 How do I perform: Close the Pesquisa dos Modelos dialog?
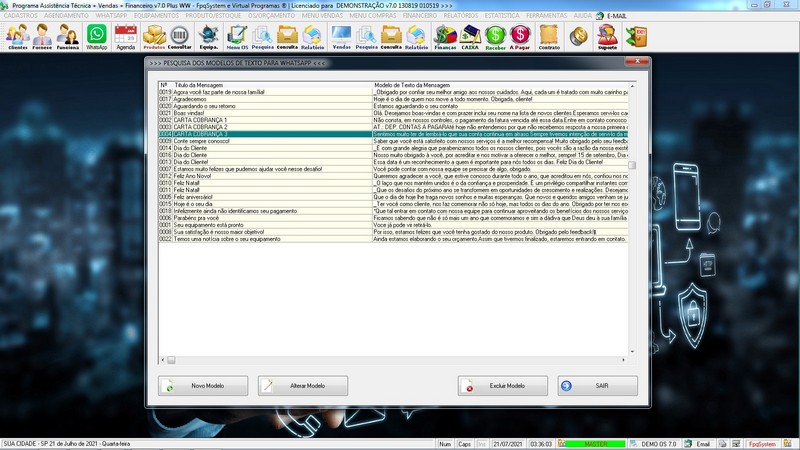point(637,61)
